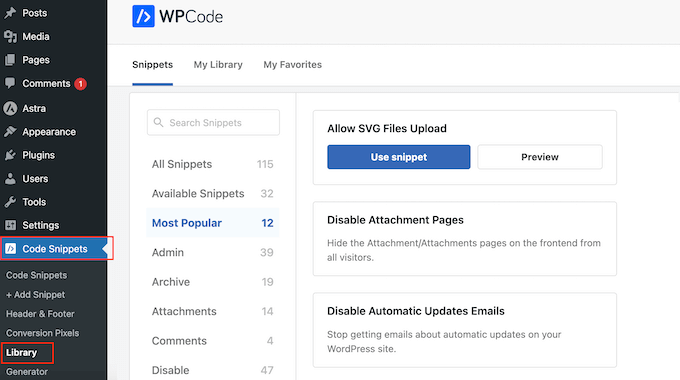Viewport: 680px width, 380px height.
Task: Click the Allow SVG Files Upload title
Action: click(387, 128)
